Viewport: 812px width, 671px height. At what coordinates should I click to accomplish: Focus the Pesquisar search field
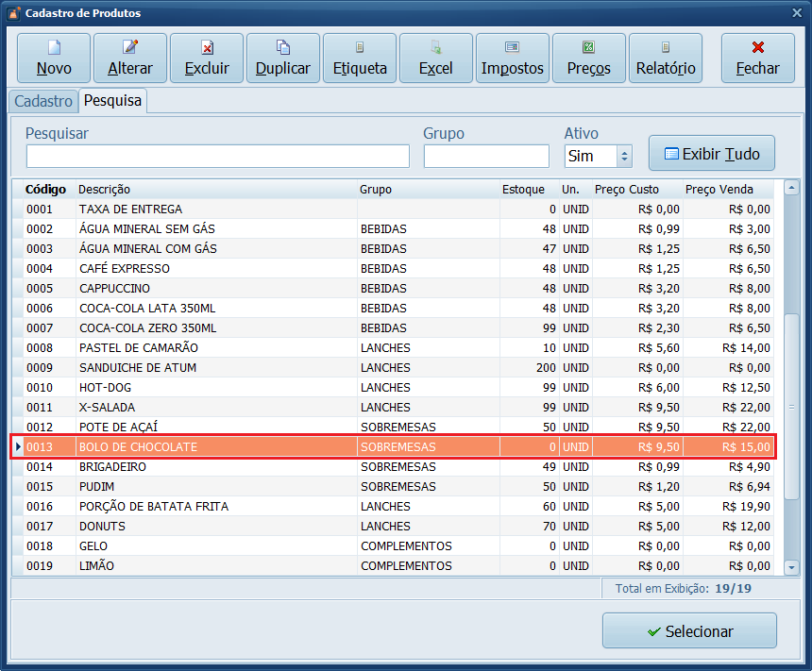point(217,156)
